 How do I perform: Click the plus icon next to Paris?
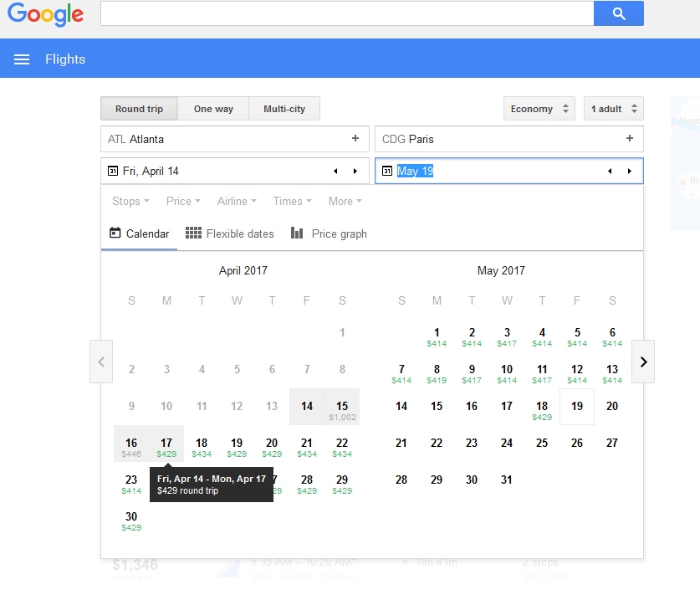click(x=629, y=139)
